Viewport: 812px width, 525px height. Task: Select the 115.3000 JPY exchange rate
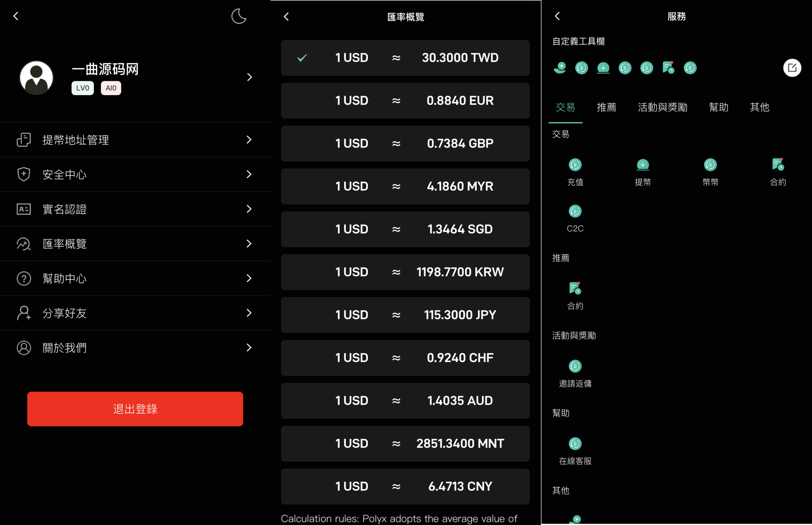coord(405,315)
